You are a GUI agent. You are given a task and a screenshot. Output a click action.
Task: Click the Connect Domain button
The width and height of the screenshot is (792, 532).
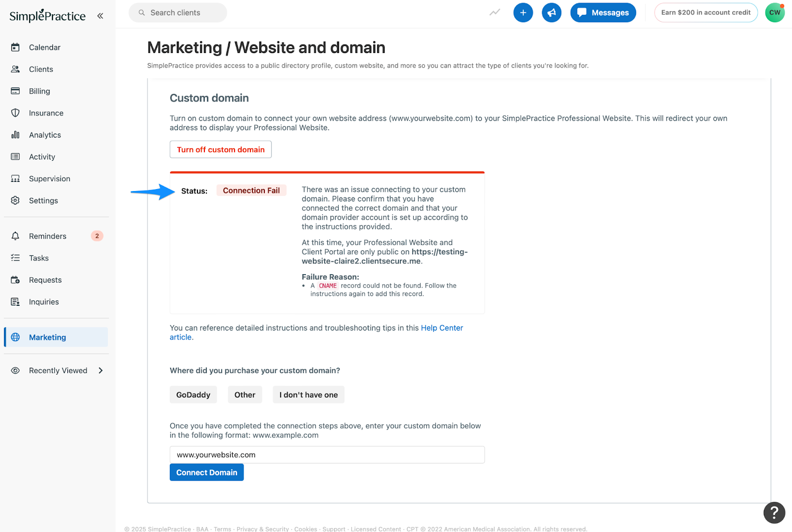pos(206,473)
